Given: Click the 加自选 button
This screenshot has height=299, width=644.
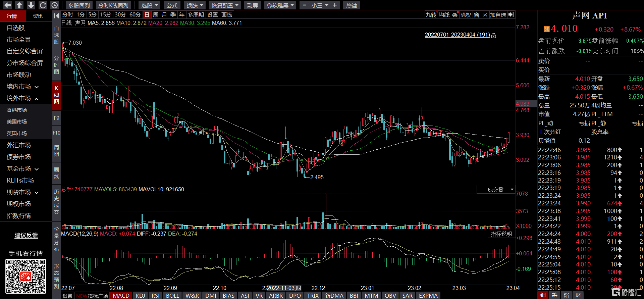Looking at the screenshot, I should pyautogui.click(x=498, y=15).
